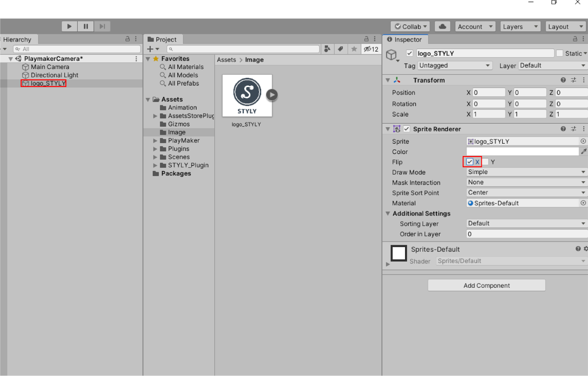Image resolution: width=588 pixels, height=376 pixels.
Task: Click the Color swatch field
Action: pyautogui.click(x=523, y=151)
